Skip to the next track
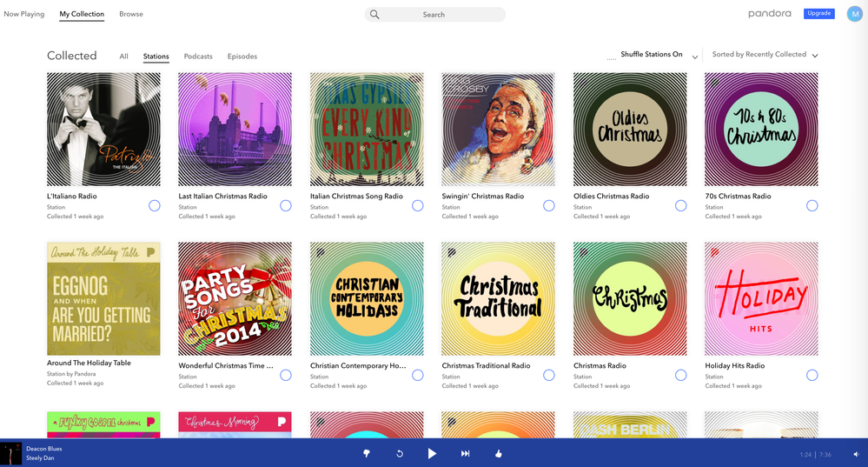Viewport: 868px width, 467px height. point(465,453)
